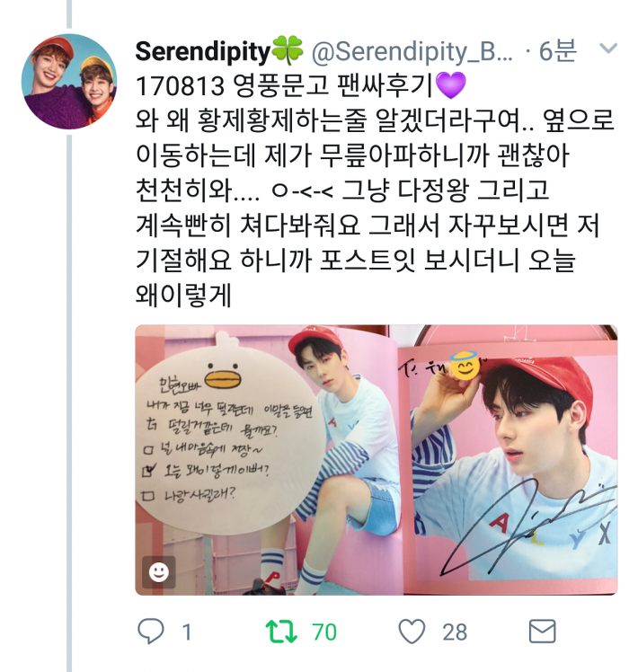638x672 pixels.
Task: Click the like count 28
Action: tap(455, 632)
